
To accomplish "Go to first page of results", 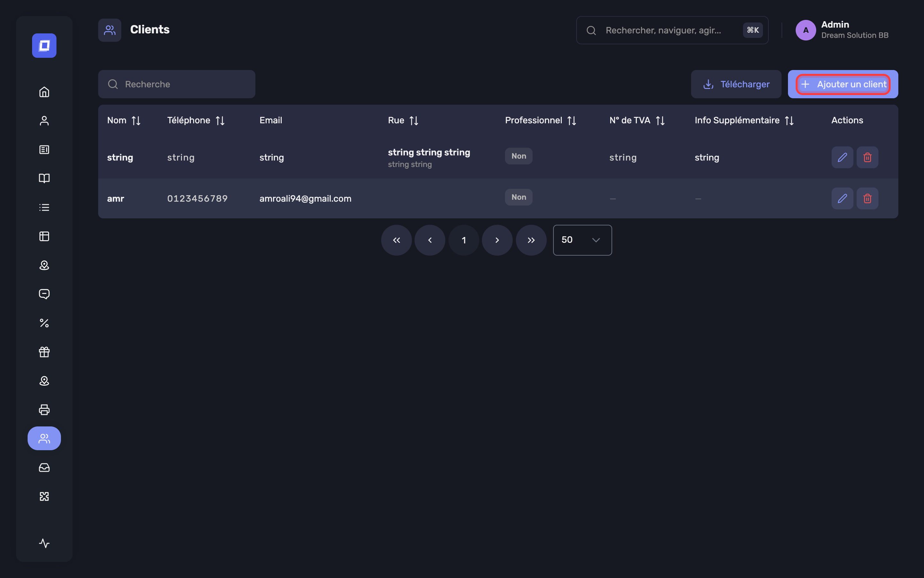I will click(x=396, y=240).
